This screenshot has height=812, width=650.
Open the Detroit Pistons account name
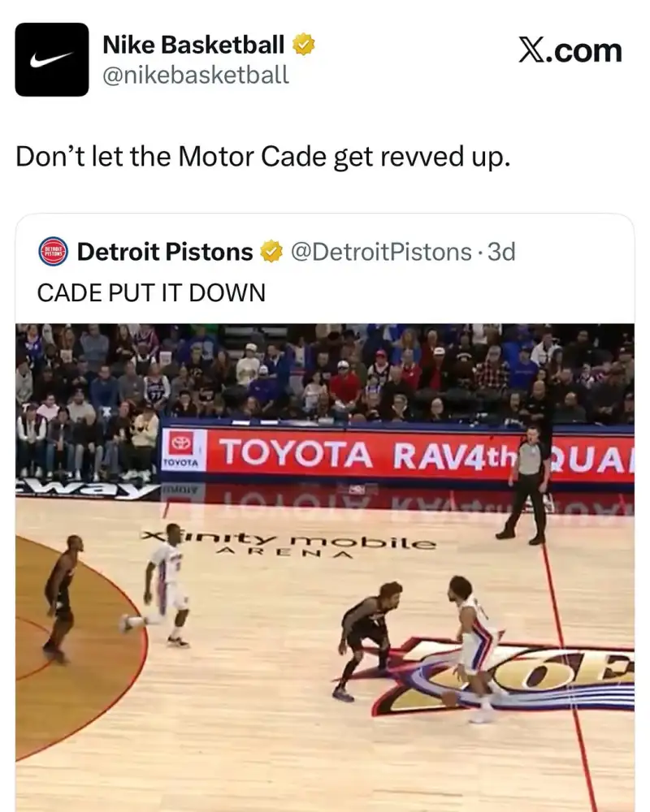click(165, 252)
